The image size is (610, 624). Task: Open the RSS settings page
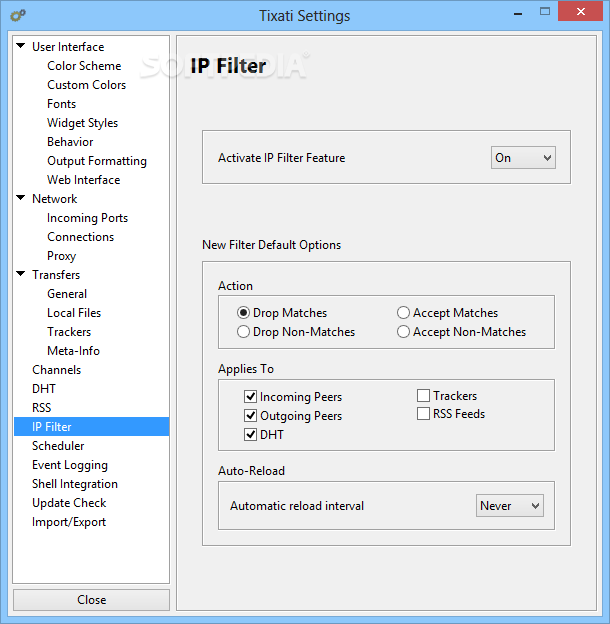[x=42, y=408]
